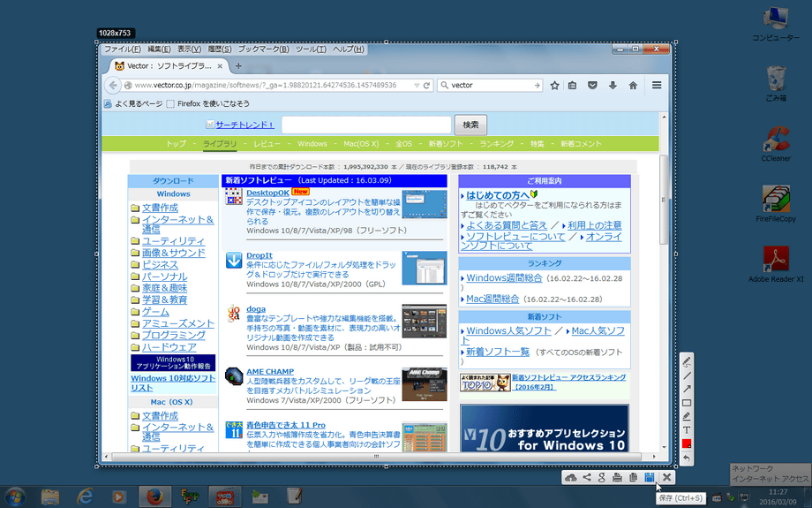
Task: Bookmark this page with star icon
Action: [x=554, y=86]
